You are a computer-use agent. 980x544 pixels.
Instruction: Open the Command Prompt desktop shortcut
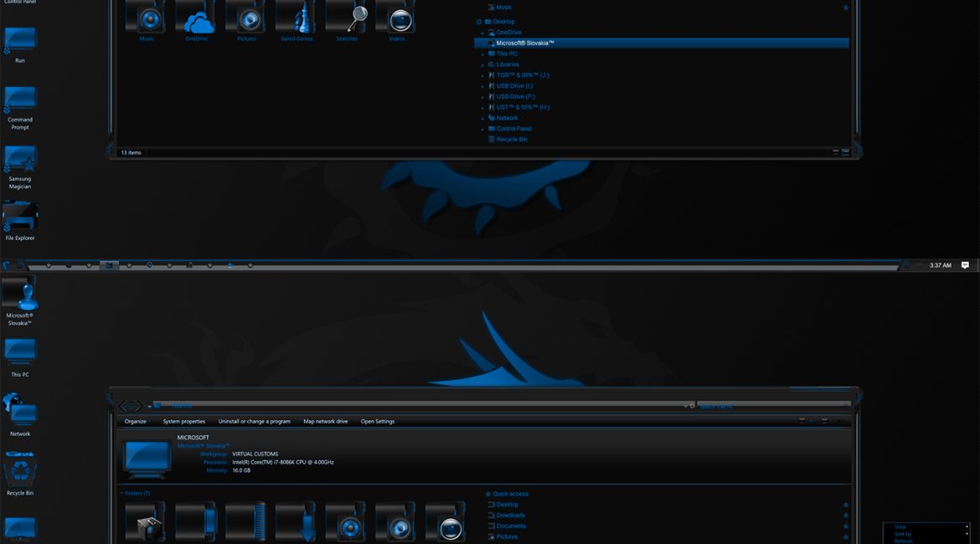click(20, 100)
